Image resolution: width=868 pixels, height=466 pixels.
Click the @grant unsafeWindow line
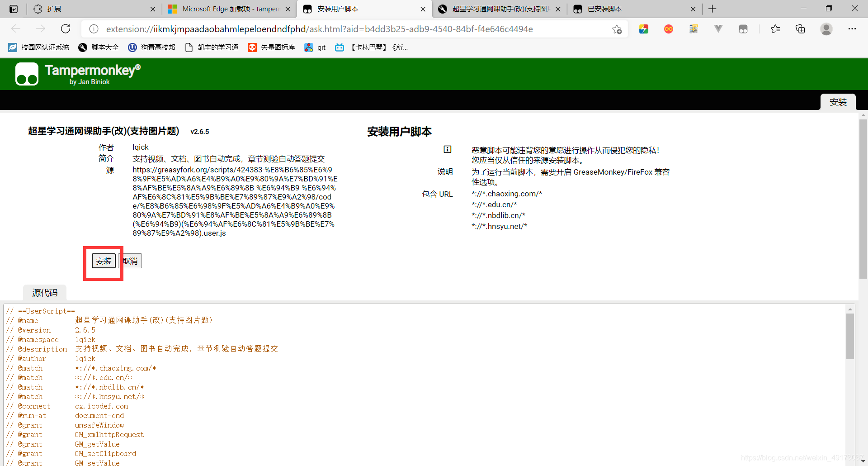pyautogui.click(x=65, y=425)
